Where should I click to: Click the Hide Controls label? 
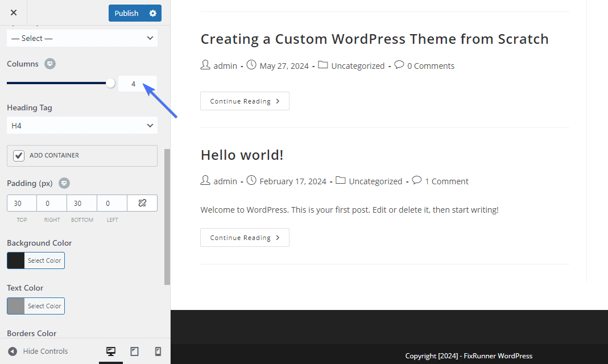coord(46,351)
